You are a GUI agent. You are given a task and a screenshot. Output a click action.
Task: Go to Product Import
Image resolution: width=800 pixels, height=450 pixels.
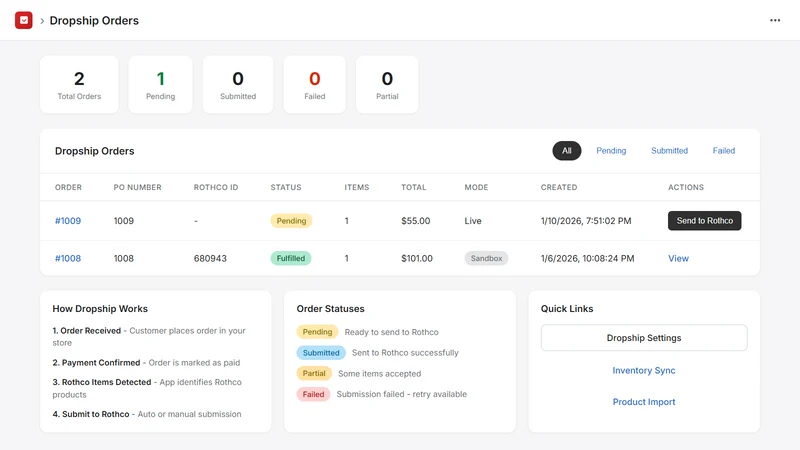coord(644,402)
